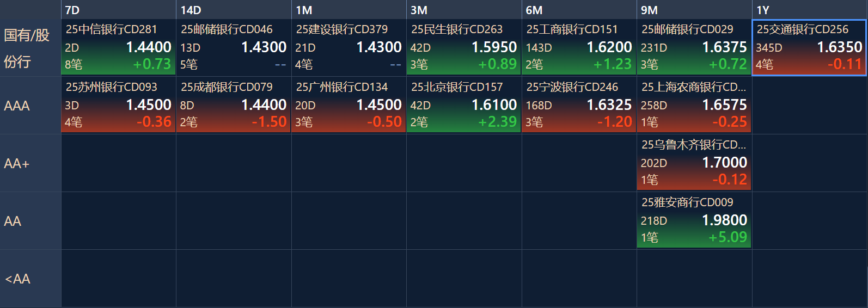This screenshot has width=868, height=308.
Task: Click the +1.23 change value
Action: [613, 64]
